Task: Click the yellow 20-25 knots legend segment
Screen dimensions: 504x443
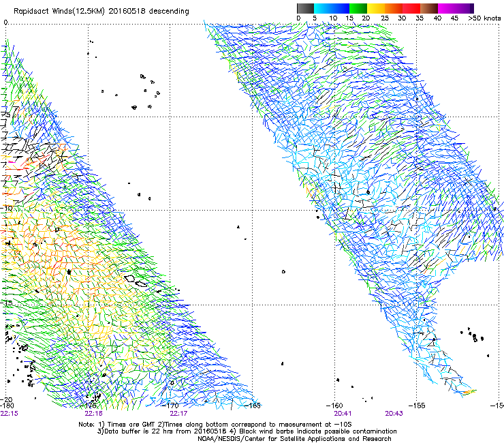Action: [x=376, y=8]
